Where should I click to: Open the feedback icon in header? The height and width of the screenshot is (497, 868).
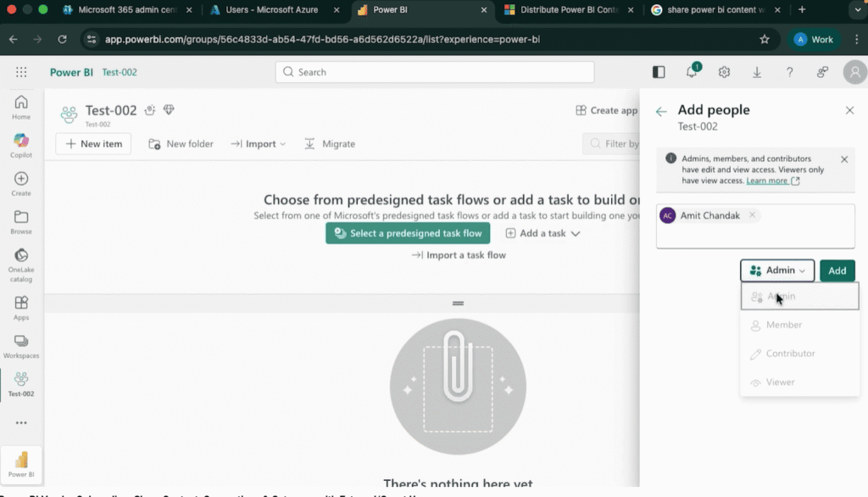822,72
